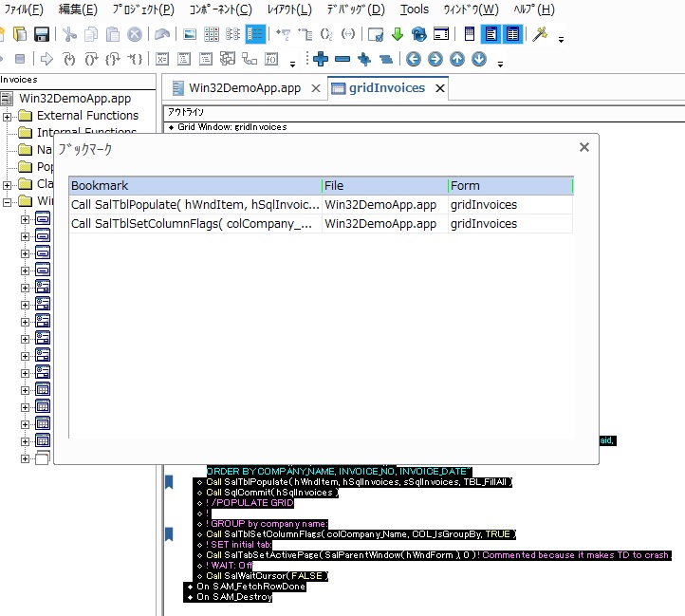Select the External Functions folder in the tree
Viewport: 685px width, 616px height.
point(87,116)
